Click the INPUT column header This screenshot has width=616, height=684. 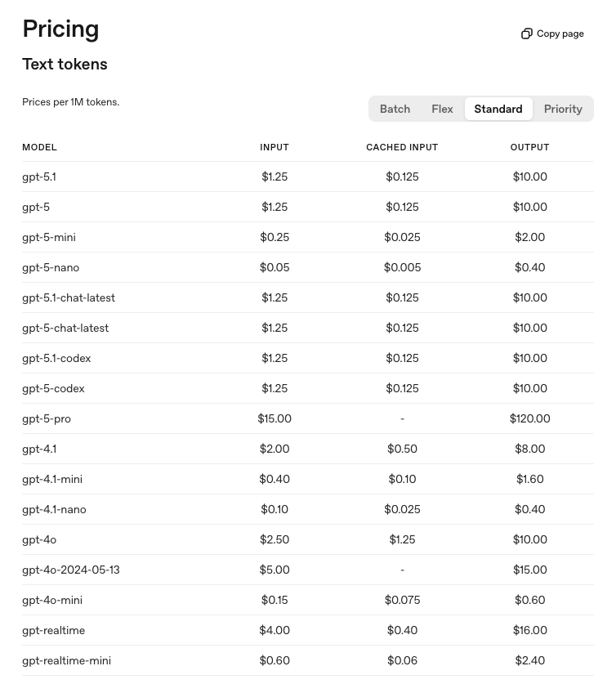(275, 147)
